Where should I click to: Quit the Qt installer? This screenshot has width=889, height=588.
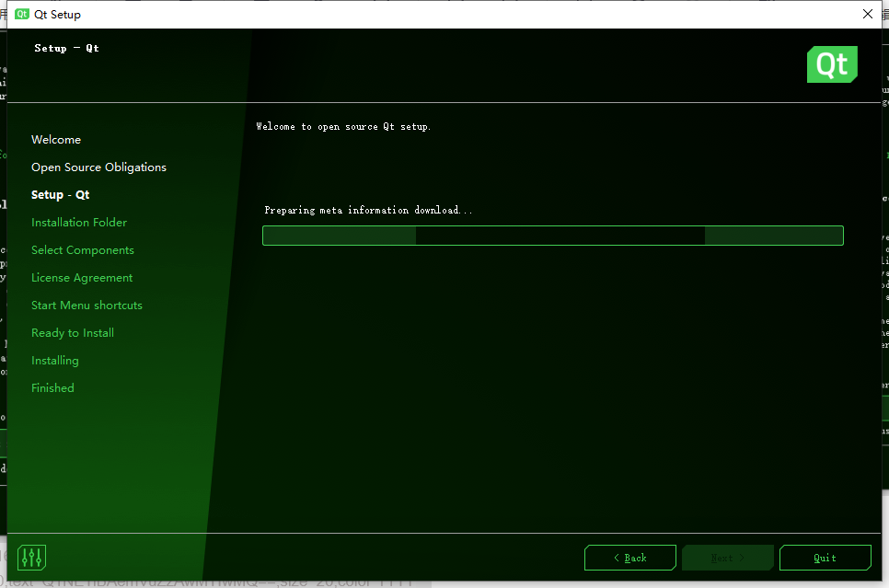(825, 557)
